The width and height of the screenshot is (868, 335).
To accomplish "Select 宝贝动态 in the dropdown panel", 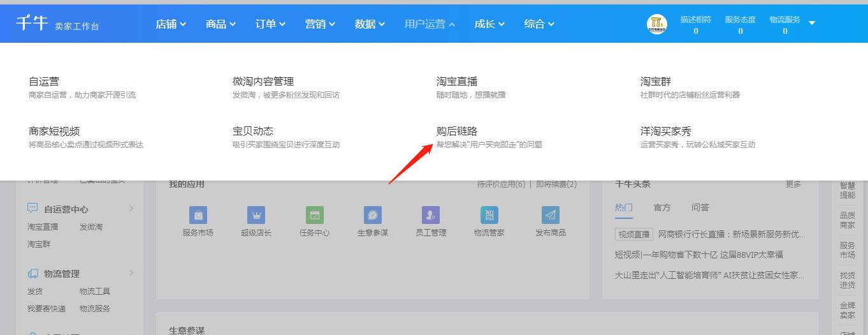I will [x=253, y=131].
